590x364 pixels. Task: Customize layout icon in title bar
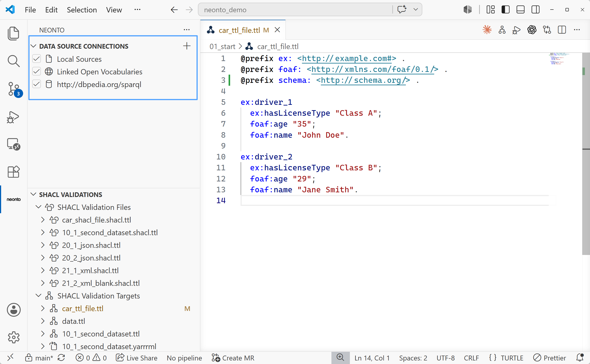pyautogui.click(x=490, y=10)
